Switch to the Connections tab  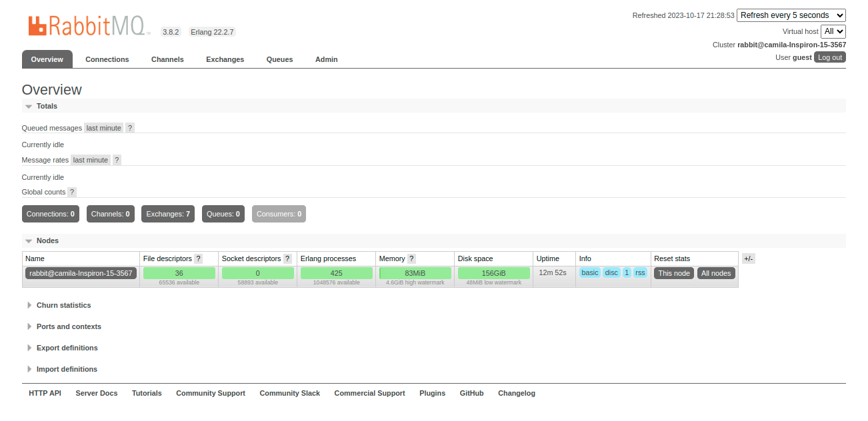(x=107, y=59)
